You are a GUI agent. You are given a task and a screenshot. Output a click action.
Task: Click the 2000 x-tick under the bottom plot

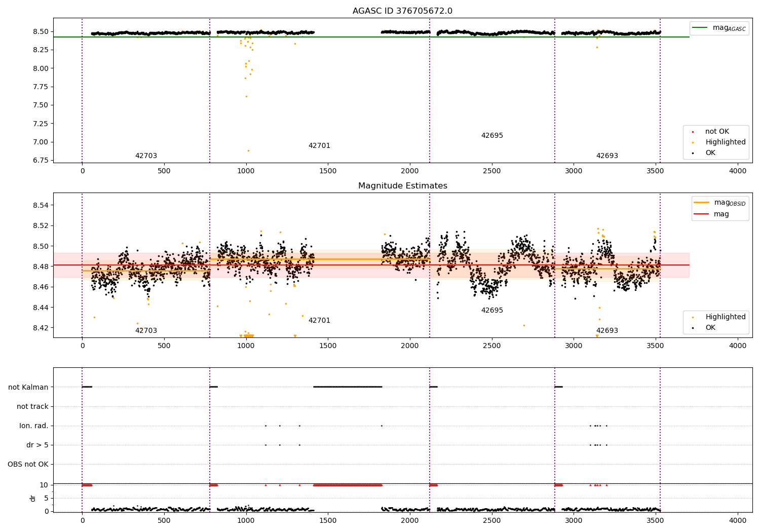point(410,521)
